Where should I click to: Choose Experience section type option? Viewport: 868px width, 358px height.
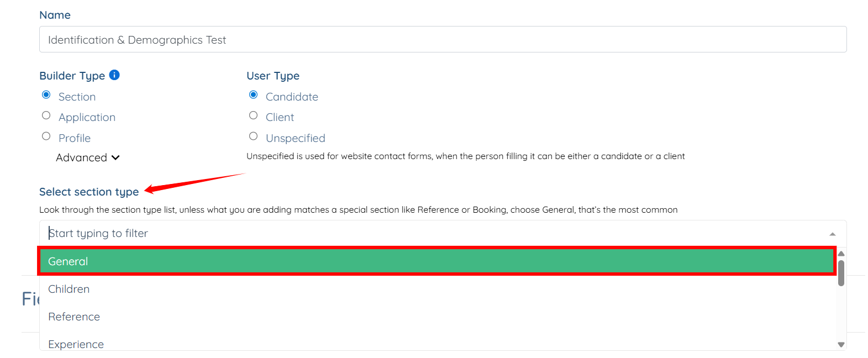pos(76,344)
